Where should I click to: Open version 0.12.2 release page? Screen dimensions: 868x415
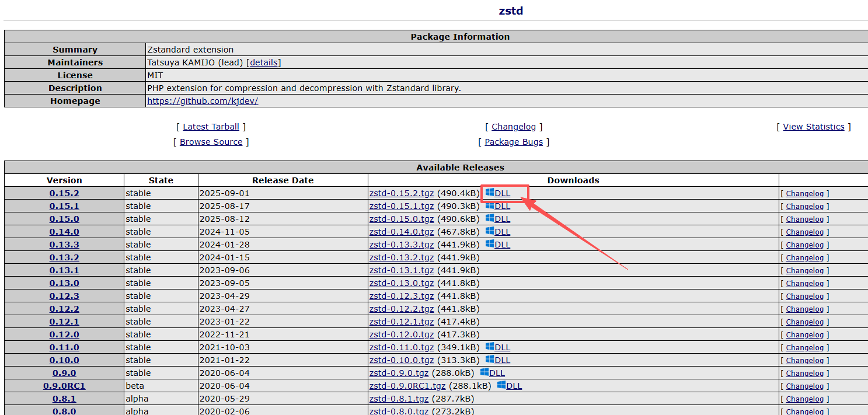(64, 309)
